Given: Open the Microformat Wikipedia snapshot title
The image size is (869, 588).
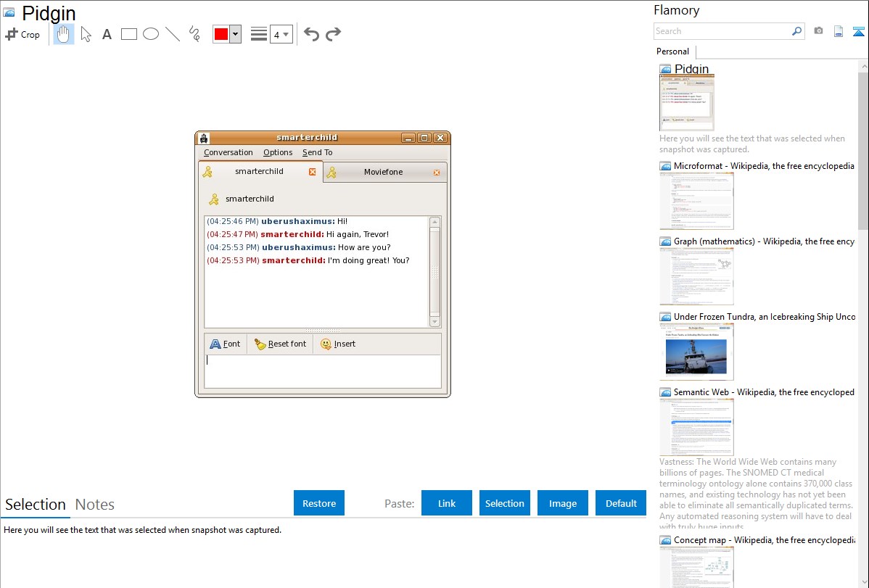Looking at the screenshot, I should [764, 166].
